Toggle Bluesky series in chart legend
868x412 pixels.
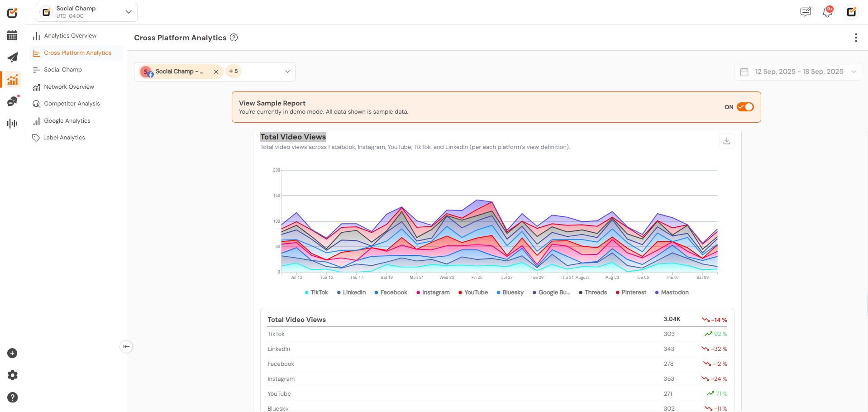[x=510, y=292]
